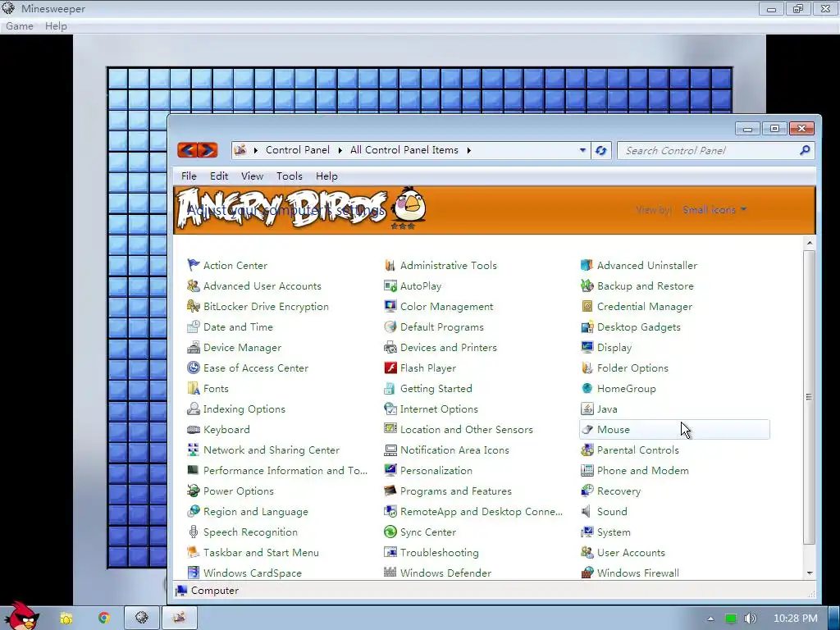Open the View menu in Control Panel
840x630 pixels.
(252, 176)
